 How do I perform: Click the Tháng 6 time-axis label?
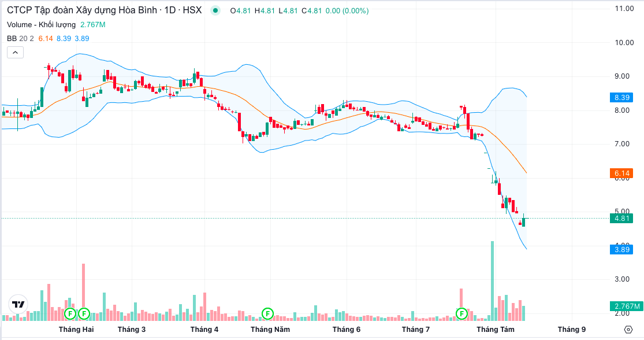point(346,330)
